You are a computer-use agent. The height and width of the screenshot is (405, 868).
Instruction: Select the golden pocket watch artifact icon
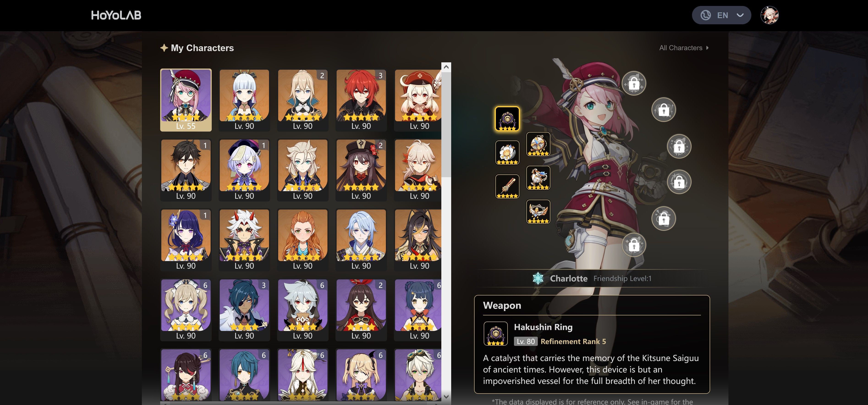pyautogui.click(x=538, y=144)
